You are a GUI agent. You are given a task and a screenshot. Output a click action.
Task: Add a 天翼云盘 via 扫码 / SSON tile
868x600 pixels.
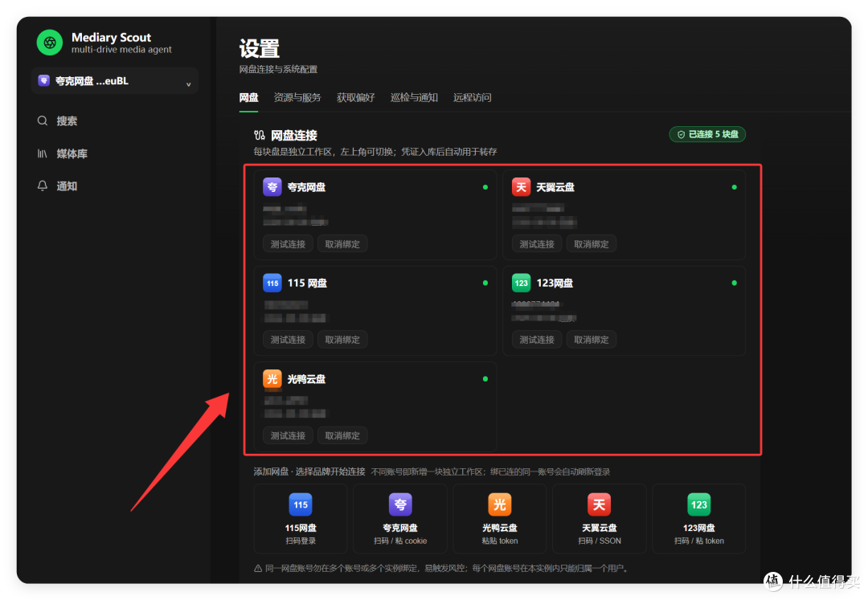point(600,519)
